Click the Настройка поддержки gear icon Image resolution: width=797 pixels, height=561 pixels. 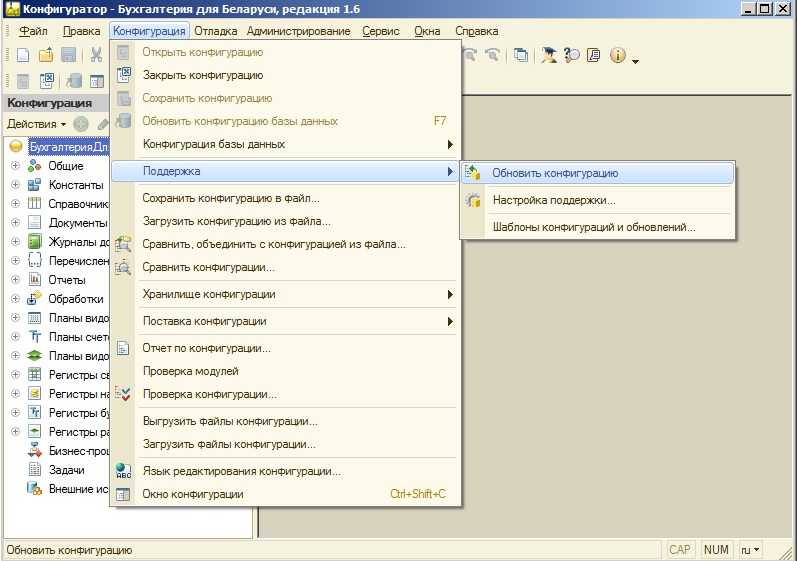click(474, 200)
